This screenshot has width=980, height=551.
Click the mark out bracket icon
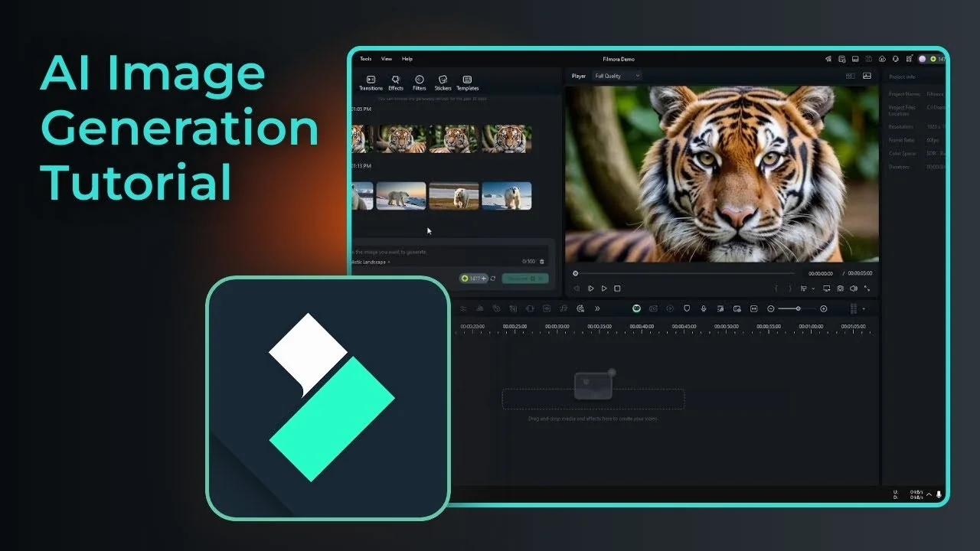tap(790, 289)
